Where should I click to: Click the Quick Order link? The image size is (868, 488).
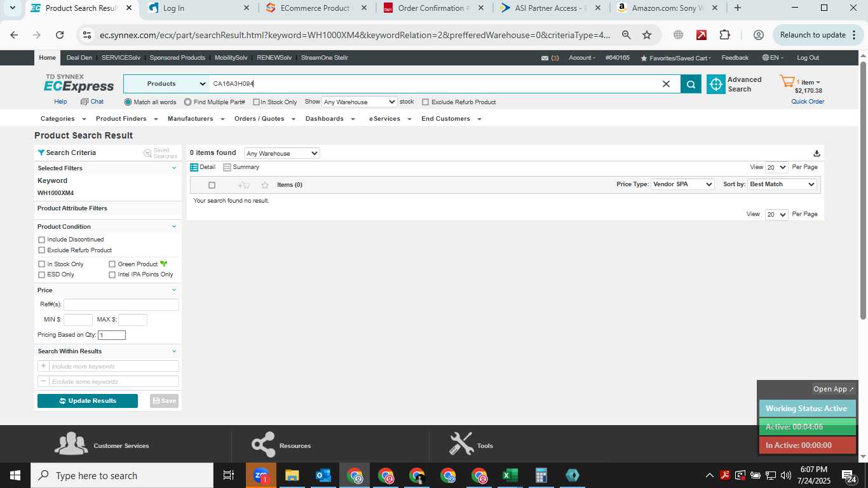pyautogui.click(x=808, y=102)
